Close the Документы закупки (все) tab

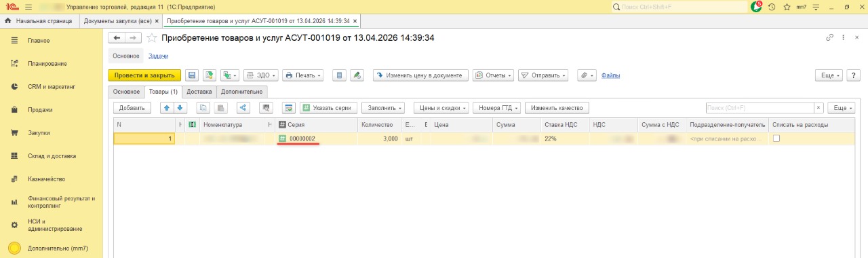pos(157,21)
